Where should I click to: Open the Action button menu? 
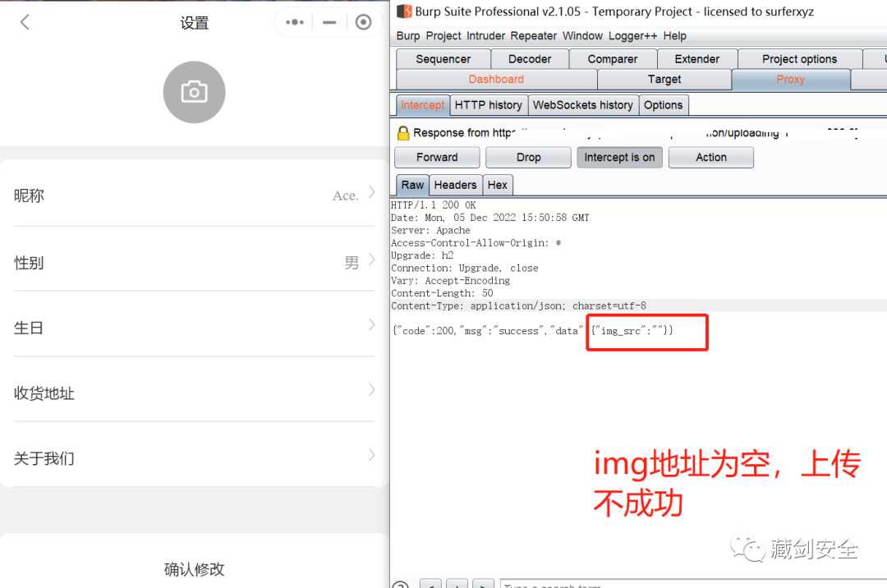tap(711, 157)
